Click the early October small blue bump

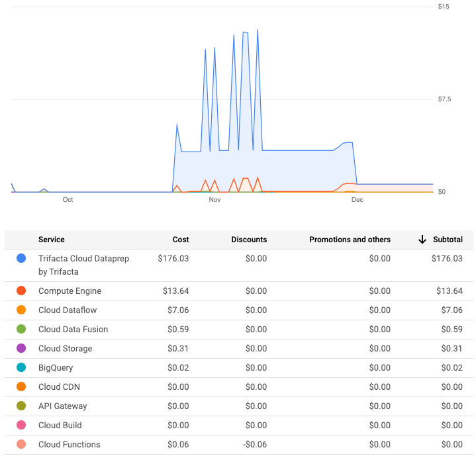point(44,191)
